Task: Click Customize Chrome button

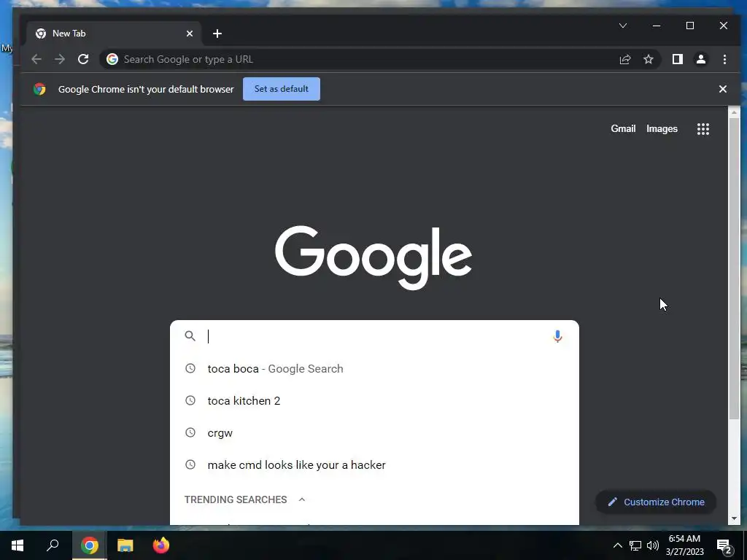Action: click(656, 502)
